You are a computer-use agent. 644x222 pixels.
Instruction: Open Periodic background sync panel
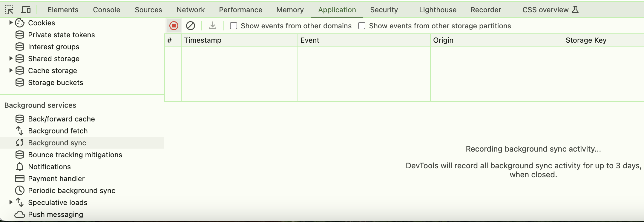pyautogui.click(x=72, y=190)
